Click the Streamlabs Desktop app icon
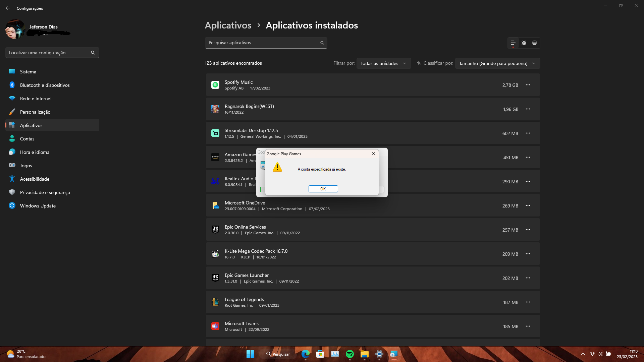Screen dimensions: 644x362 pyautogui.click(x=215, y=133)
